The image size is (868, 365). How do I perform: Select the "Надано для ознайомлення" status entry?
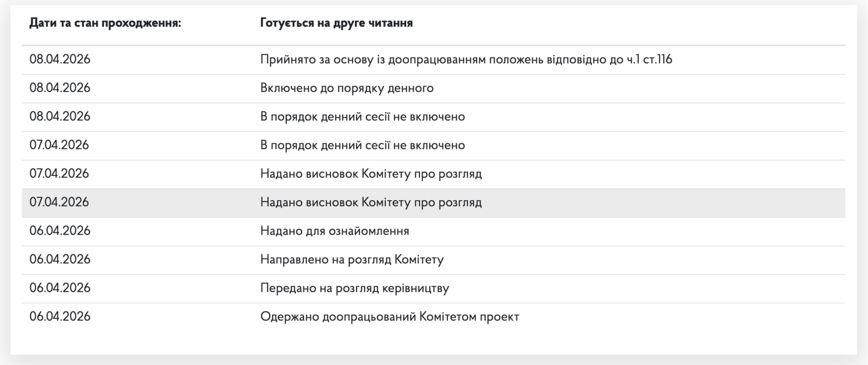(334, 231)
